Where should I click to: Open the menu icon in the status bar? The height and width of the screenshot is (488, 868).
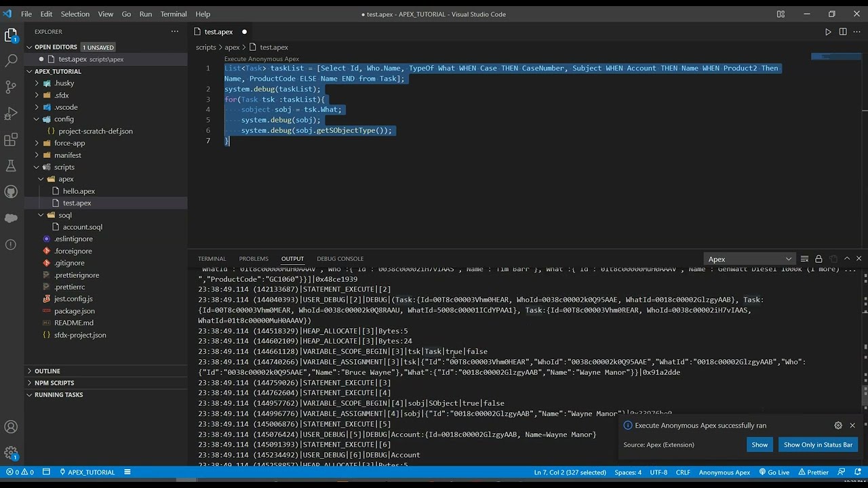(127, 472)
